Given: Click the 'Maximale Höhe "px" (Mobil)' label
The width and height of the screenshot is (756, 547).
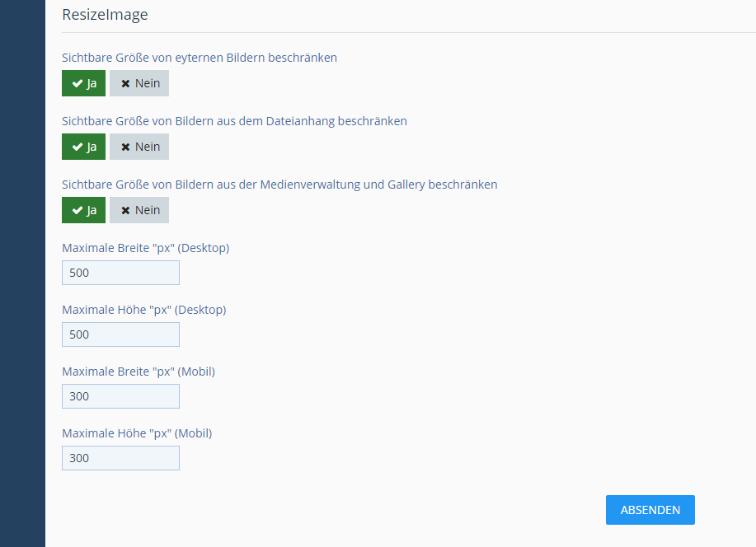Looking at the screenshot, I should [137, 433].
